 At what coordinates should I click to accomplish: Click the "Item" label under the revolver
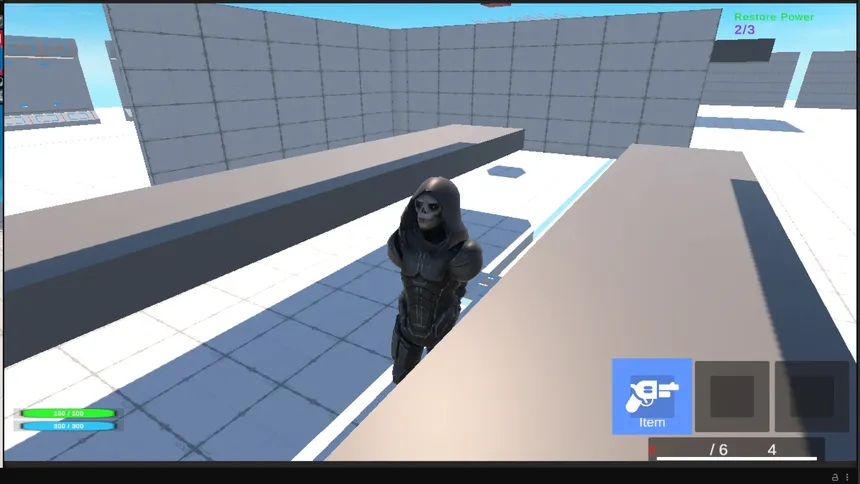651,422
